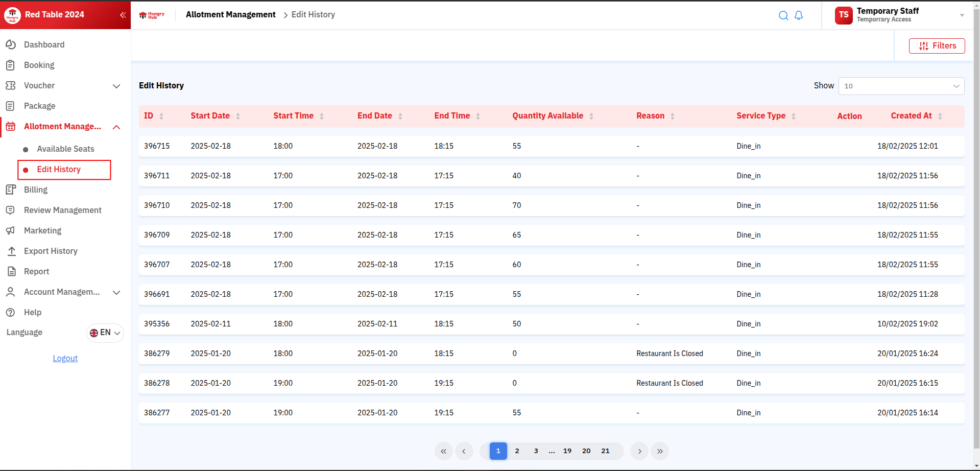Go to page 21 in pagination

tap(605, 451)
